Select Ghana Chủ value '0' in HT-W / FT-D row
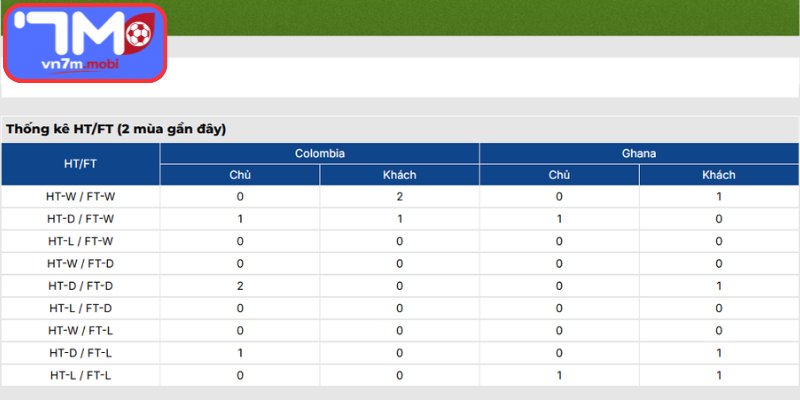Viewport: 800px width, 400px height. [559, 264]
